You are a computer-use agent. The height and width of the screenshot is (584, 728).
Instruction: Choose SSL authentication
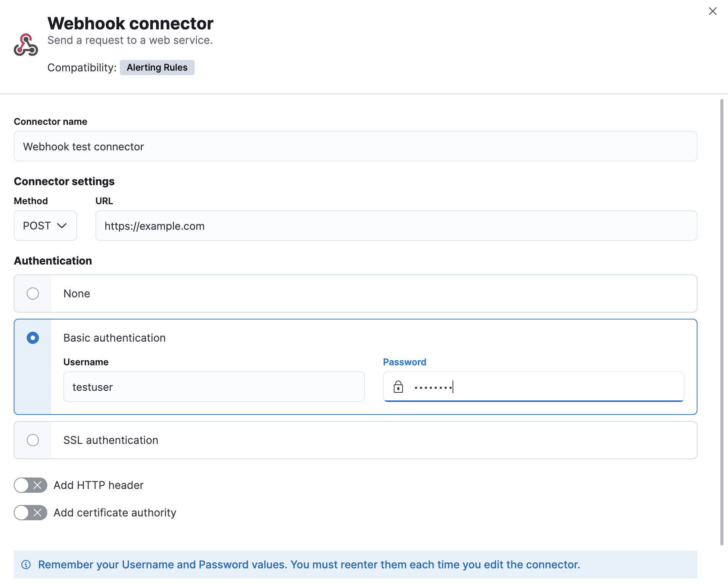[33, 440]
